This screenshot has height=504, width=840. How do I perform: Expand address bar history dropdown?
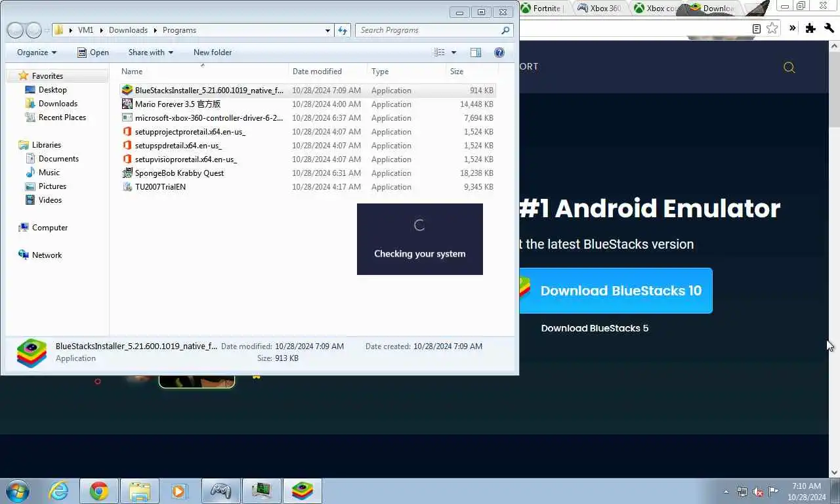point(328,30)
